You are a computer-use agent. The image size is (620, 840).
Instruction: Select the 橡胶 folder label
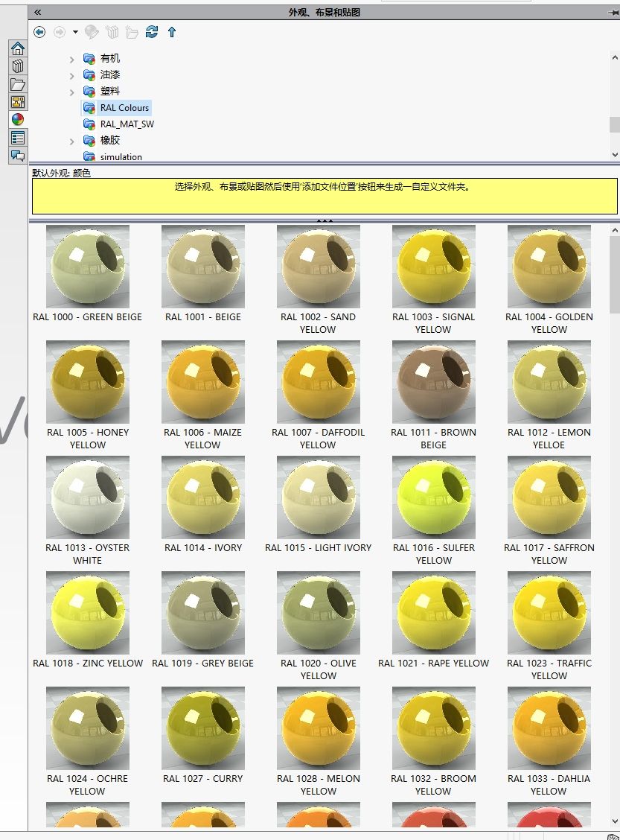[x=109, y=140]
